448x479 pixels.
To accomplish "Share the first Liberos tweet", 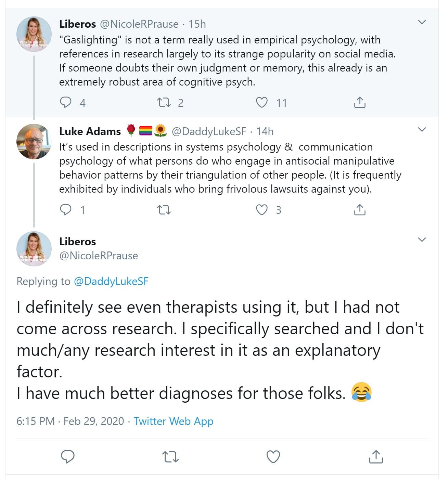I will click(360, 102).
